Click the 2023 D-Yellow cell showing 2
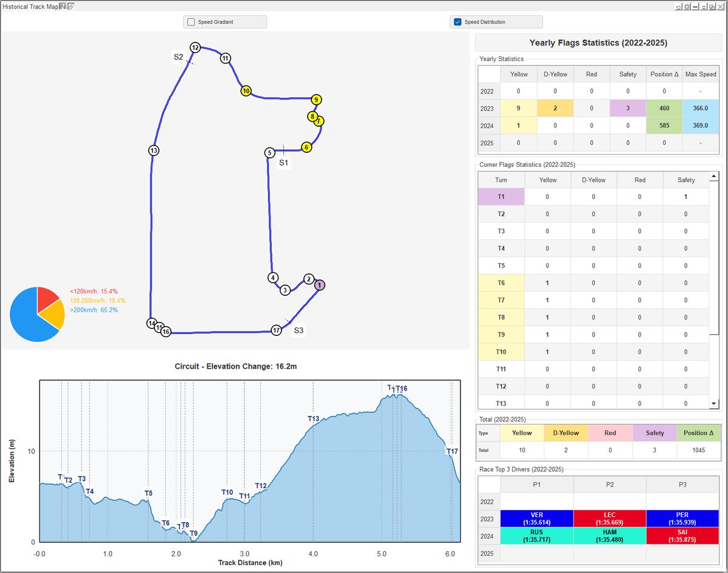This screenshot has height=573, width=728. tap(555, 109)
